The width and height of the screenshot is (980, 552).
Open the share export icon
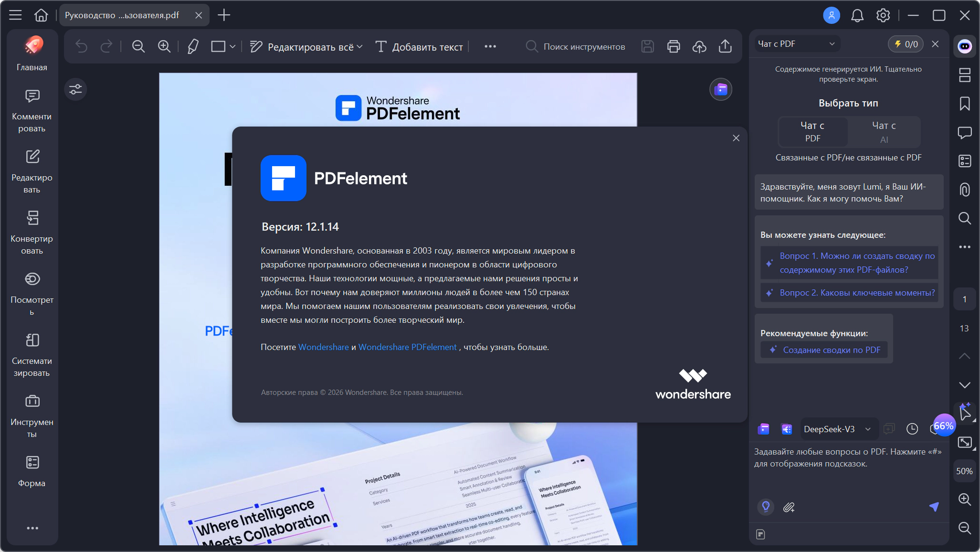coord(725,46)
